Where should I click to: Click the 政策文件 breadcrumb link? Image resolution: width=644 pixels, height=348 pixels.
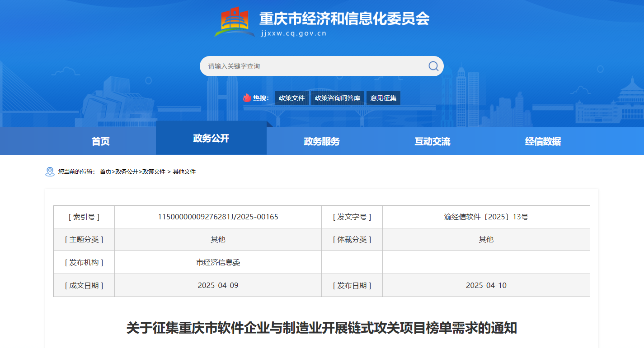tap(154, 172)
